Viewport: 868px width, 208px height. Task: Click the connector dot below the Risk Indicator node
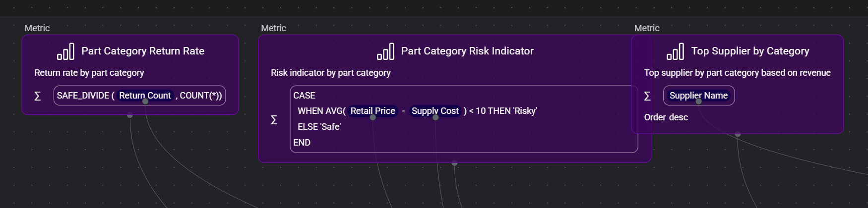pos(454,163)
